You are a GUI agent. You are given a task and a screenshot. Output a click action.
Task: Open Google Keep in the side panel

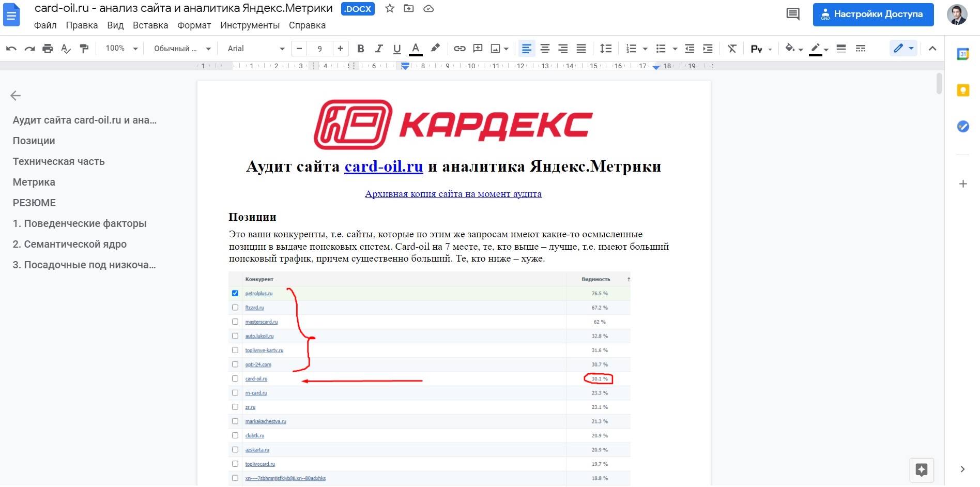(x=962, y=90)
